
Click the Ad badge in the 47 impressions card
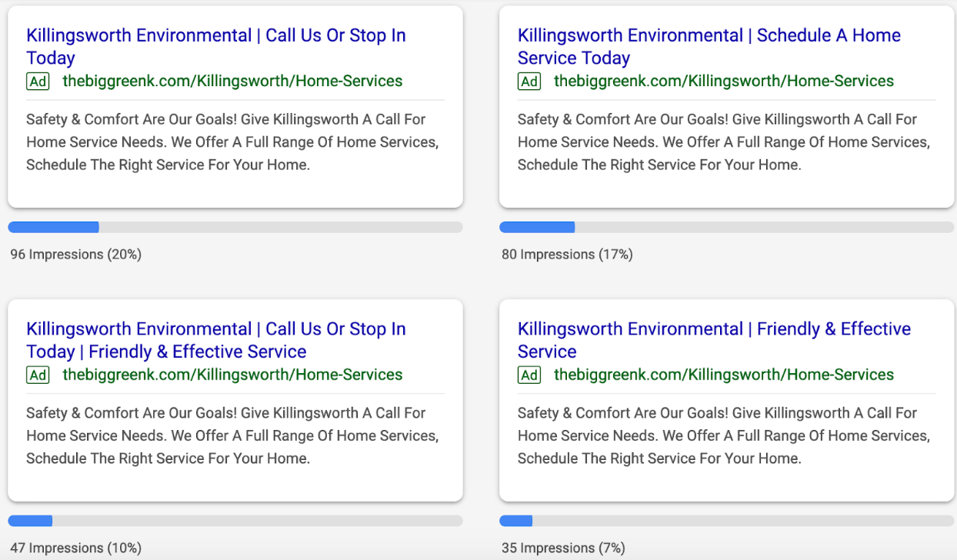(38, 375)
